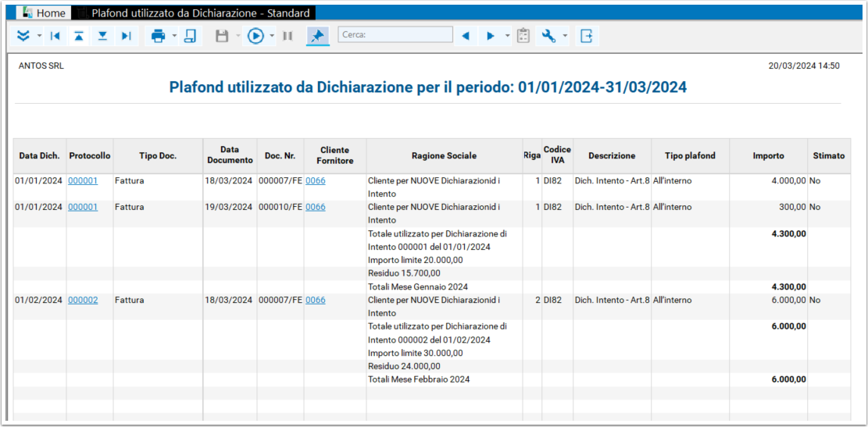Click the Importo column header
This screenshot has height=427, width=868.
click(768, 156)
